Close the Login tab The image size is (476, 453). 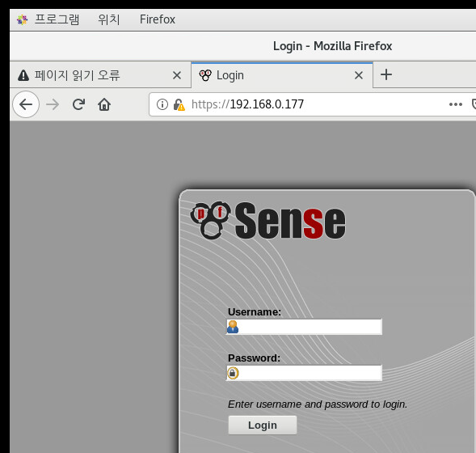click(359, 75)
